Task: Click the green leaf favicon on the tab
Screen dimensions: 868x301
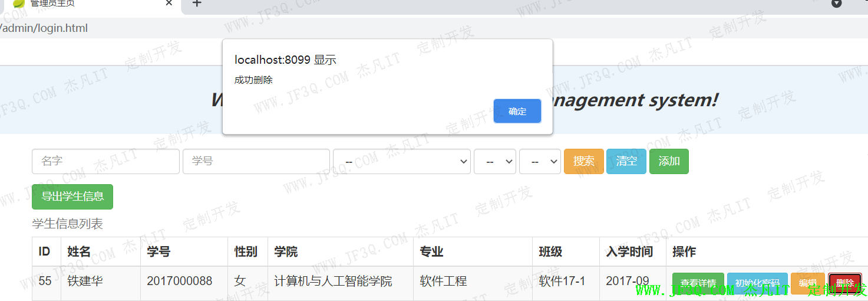Action: click(19, 4)
